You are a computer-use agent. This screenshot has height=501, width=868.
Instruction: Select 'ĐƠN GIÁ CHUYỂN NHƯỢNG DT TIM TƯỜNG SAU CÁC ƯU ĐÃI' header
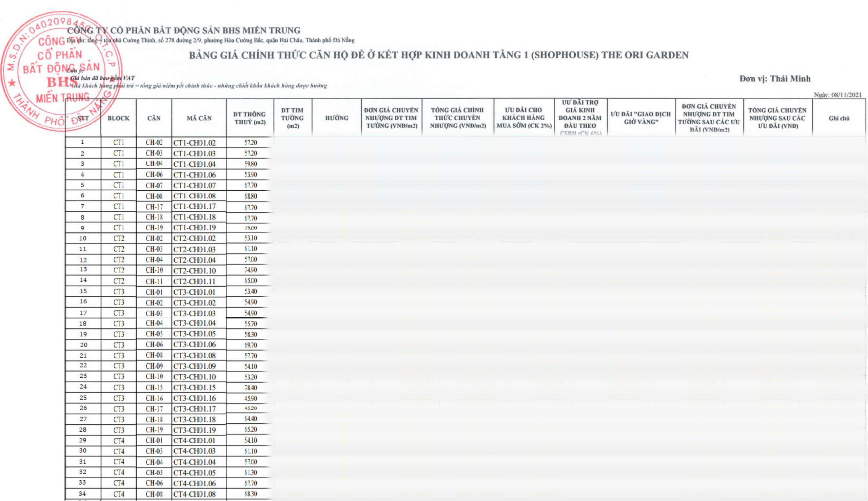tap(709, 118)
